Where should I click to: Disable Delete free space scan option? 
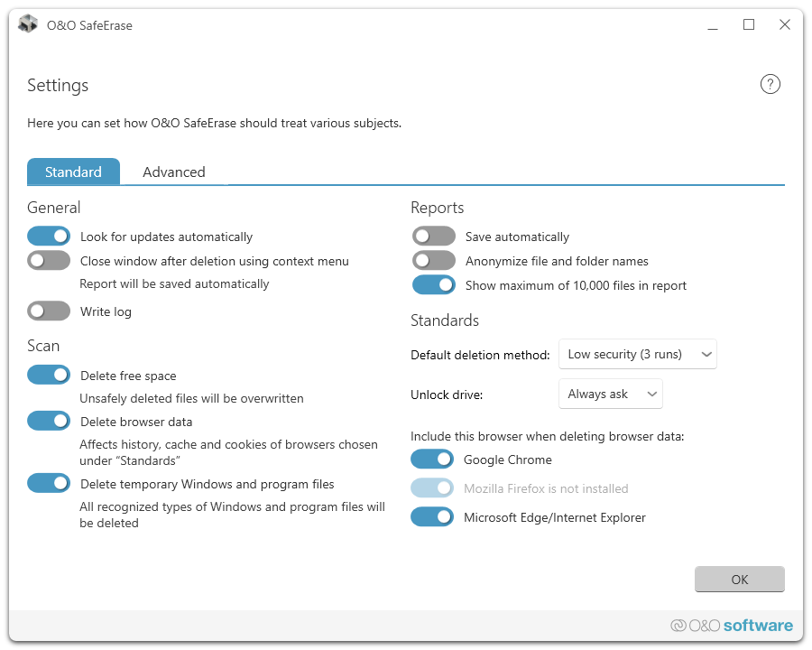tap(49, 375)
